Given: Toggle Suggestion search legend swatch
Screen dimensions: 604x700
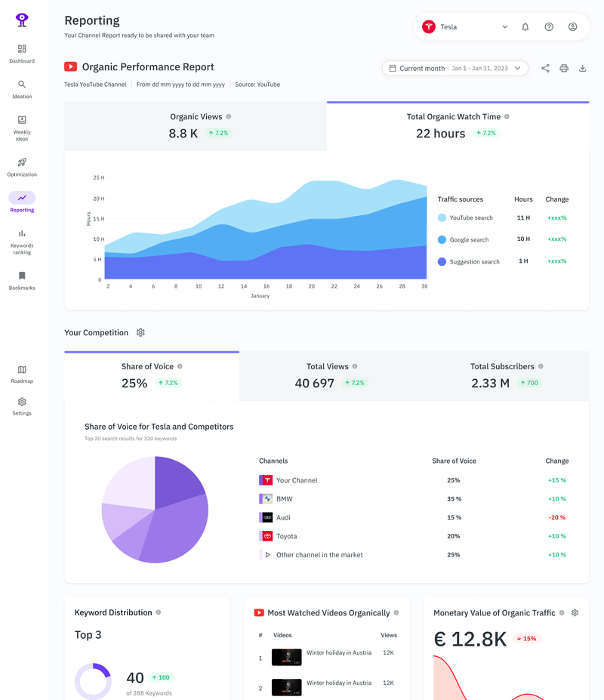Looking at the screenshot, I should pyautogui.click(x=442, y=261).
